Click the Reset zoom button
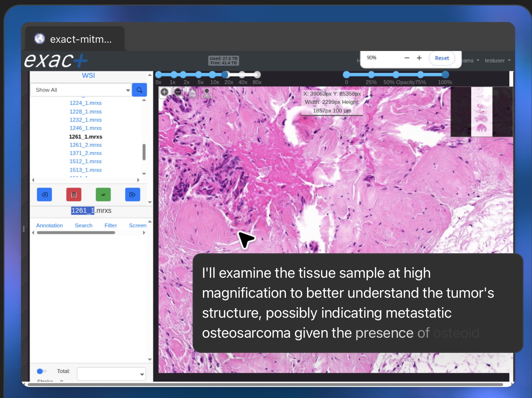The height and width of the screenshot is (398, 532). [442, 58]
